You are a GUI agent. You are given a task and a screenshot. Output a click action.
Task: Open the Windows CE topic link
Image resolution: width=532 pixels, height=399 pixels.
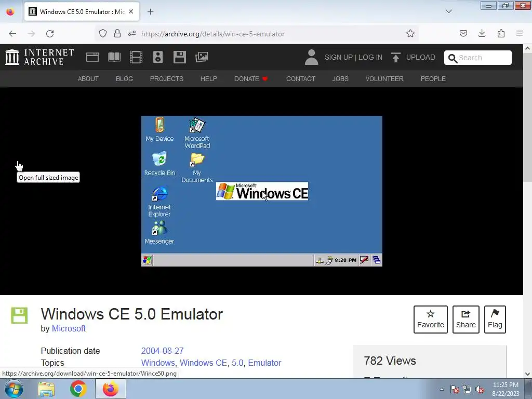[203, 363]
